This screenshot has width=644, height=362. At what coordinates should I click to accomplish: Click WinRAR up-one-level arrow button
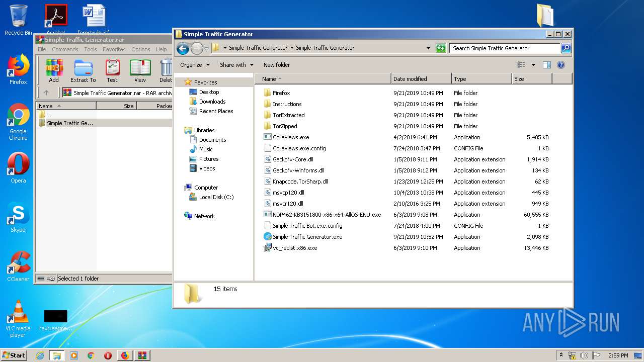pyautogui.click(x=46, y=93)
